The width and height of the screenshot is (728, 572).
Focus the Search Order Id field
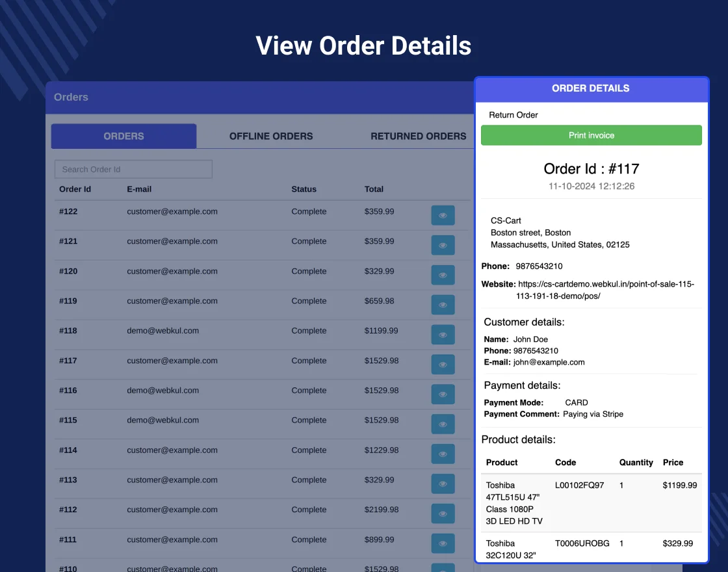133,170
